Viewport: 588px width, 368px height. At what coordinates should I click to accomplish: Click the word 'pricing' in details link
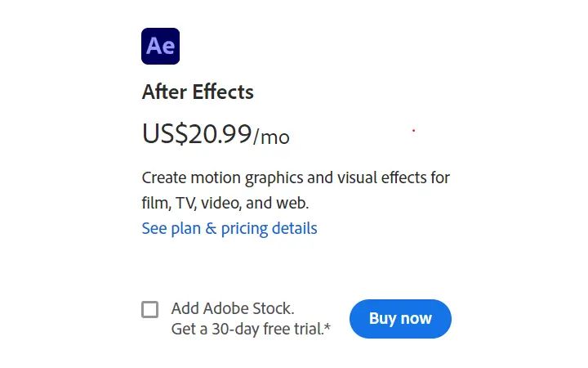244,229
